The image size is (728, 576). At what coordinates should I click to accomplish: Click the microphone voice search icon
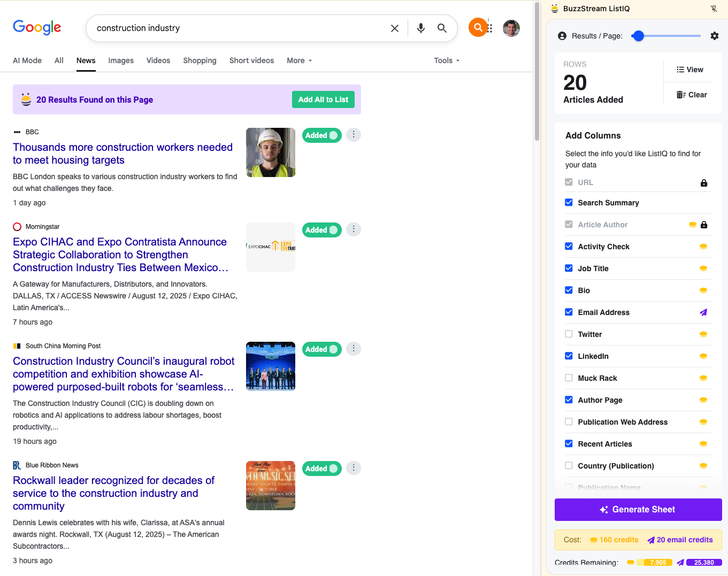tap(421, 28)
